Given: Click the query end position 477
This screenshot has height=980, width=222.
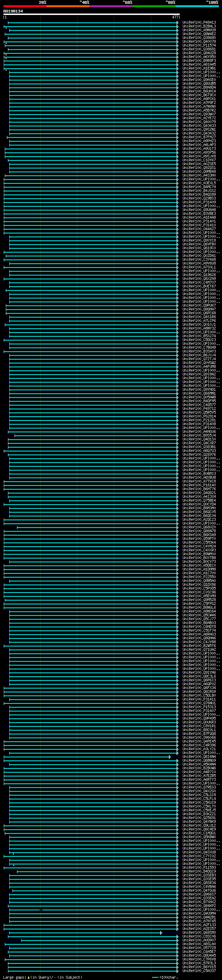Looking at the screenshot, I should [175, 17].
